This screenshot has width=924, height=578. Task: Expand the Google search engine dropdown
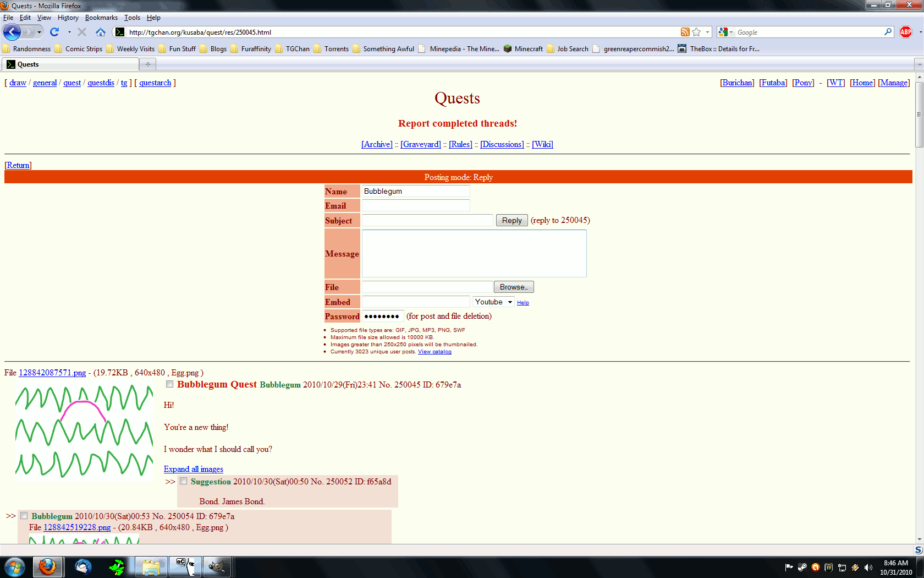point(725,32)
